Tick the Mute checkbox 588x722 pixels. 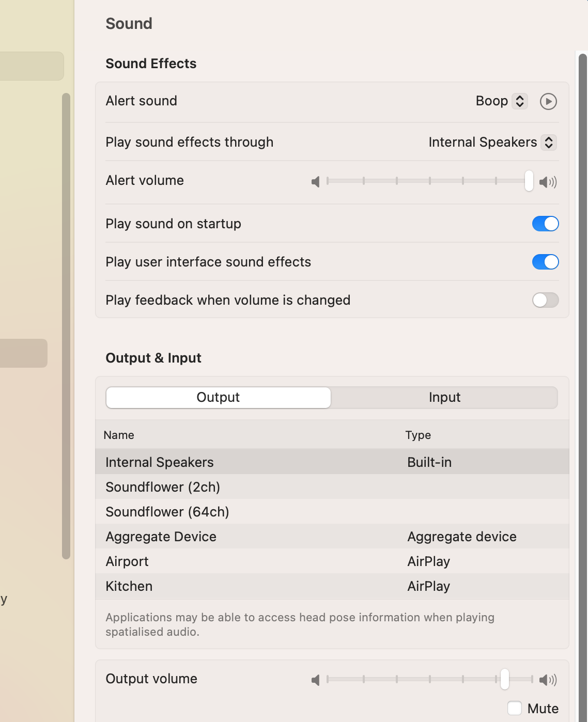[514, 708]
